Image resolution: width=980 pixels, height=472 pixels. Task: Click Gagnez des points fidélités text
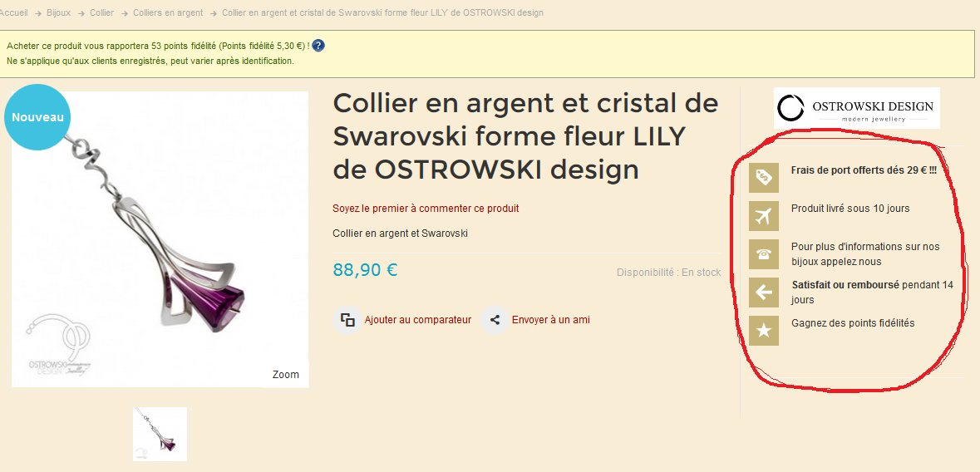[x=853, y=323]
